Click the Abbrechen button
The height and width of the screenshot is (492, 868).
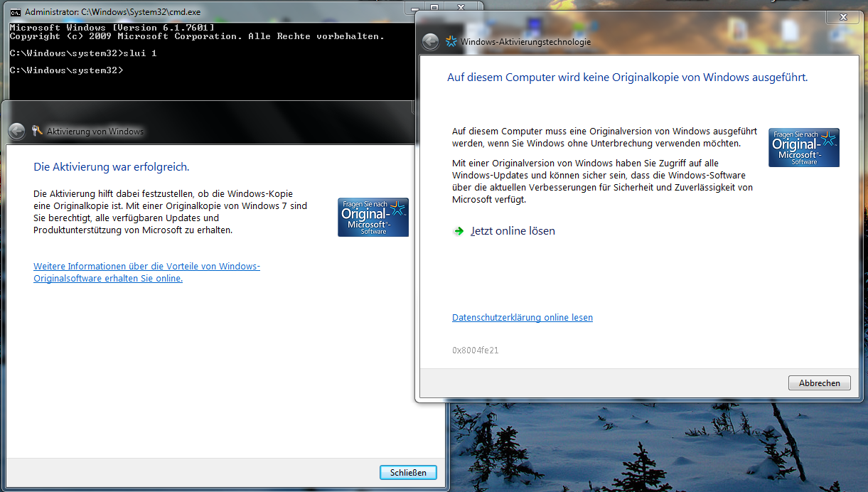[x=819, y=383]
